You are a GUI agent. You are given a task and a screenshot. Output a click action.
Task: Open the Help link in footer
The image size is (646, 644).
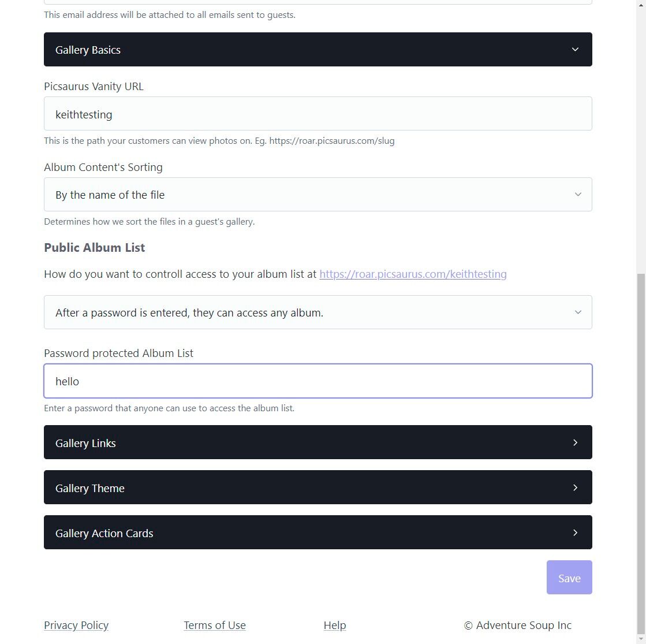click(335, 626)
